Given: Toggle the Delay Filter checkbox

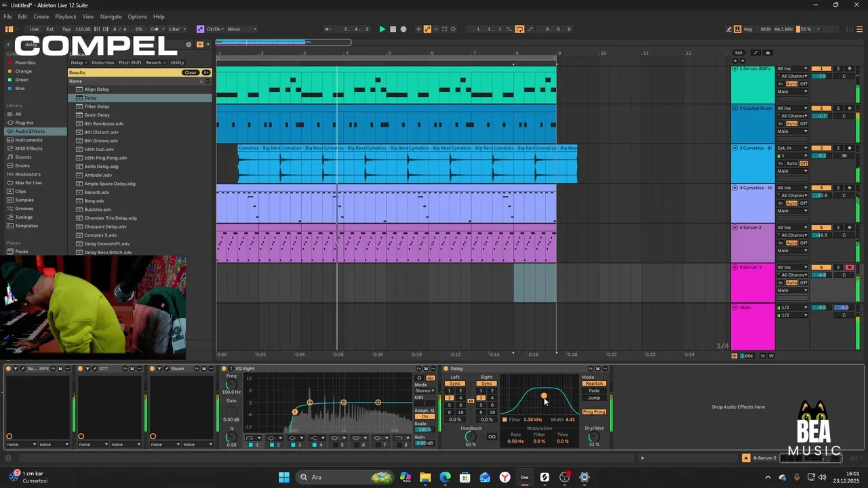Looking at the screenshot, I should pyautogui.click(x=505, y=420).
